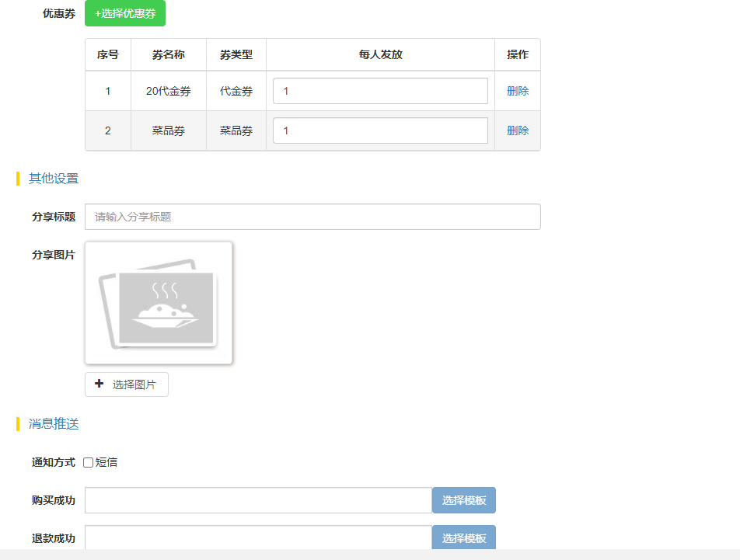Image resolution: width=740 pixels, height=560 pixels.
Task: Select the 20代金券 name cell
Action: (169, 91)
